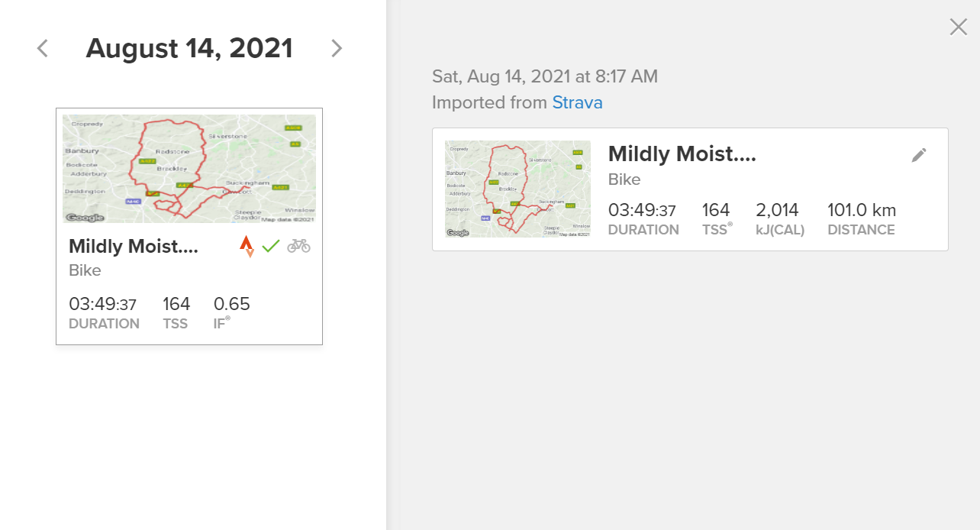Select the Mildly Moist title in the left card

[134, 246]
